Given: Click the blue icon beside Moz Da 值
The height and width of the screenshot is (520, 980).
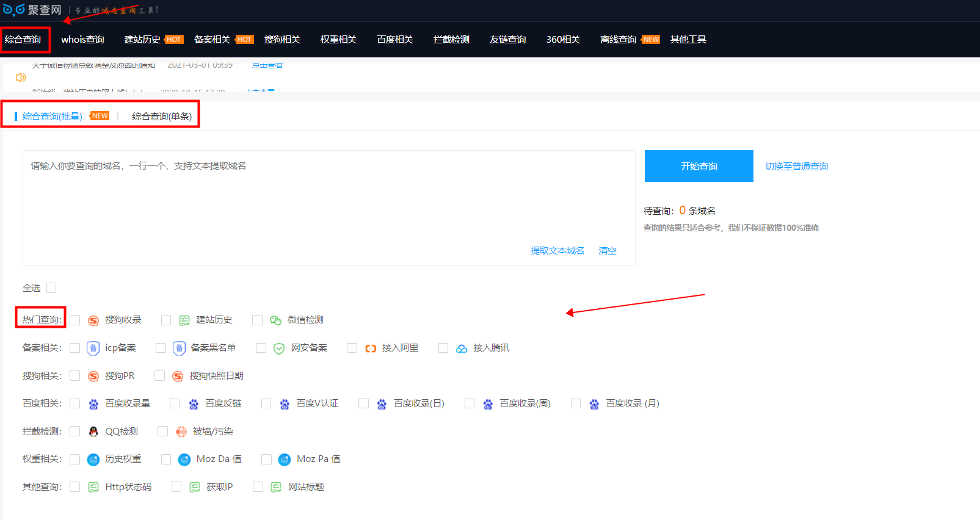Looking at the screenshot, I should (x=184, y=460).
